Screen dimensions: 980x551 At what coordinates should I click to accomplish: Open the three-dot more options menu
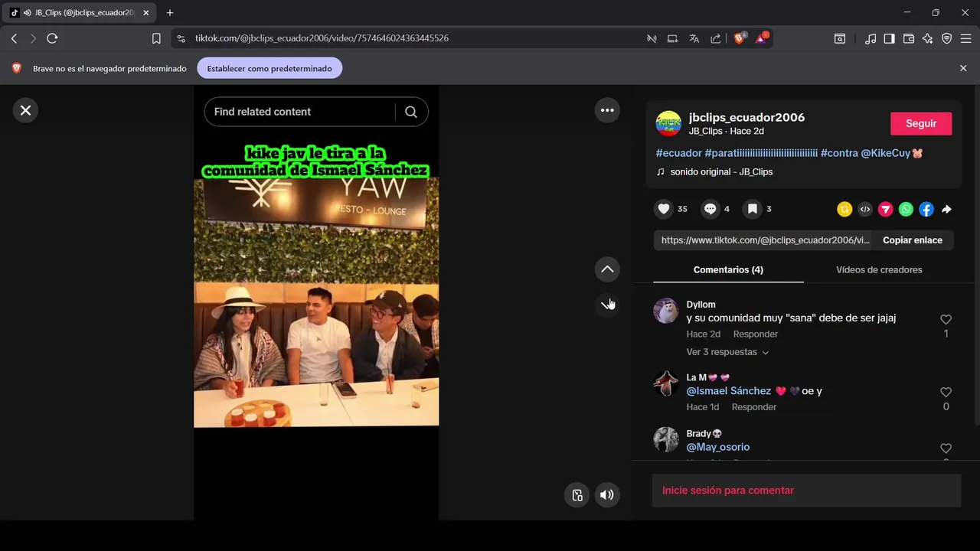click(x=607, y=110)
